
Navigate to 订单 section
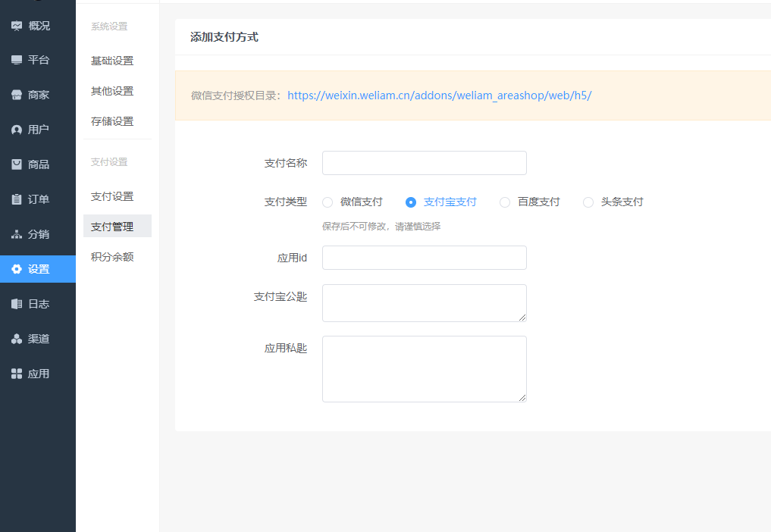(38, 199)
